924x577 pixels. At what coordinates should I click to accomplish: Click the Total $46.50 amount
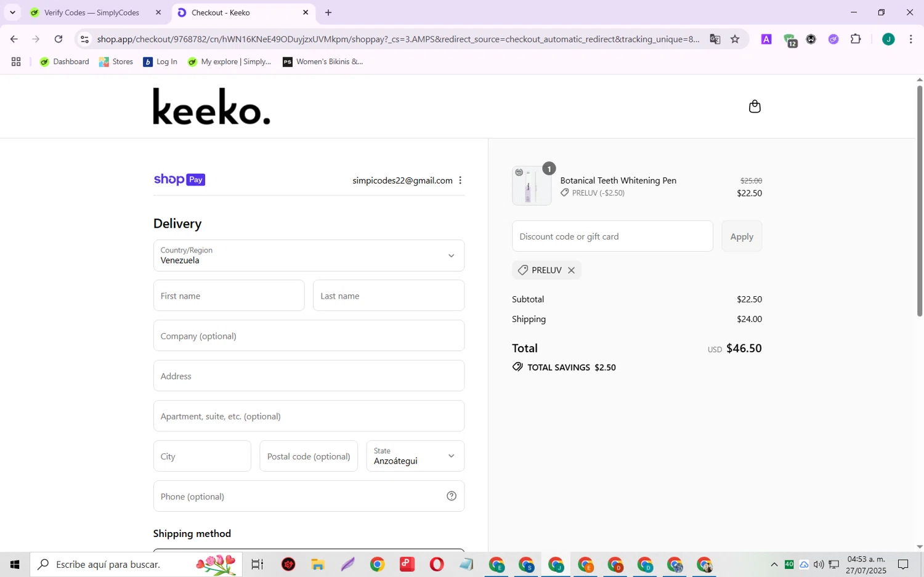(x=744, y=348)
